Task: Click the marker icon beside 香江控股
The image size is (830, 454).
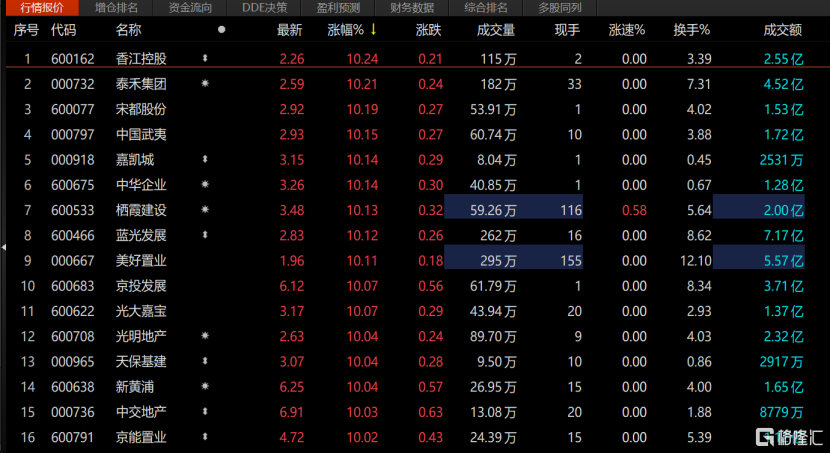Action: point(205,58)
